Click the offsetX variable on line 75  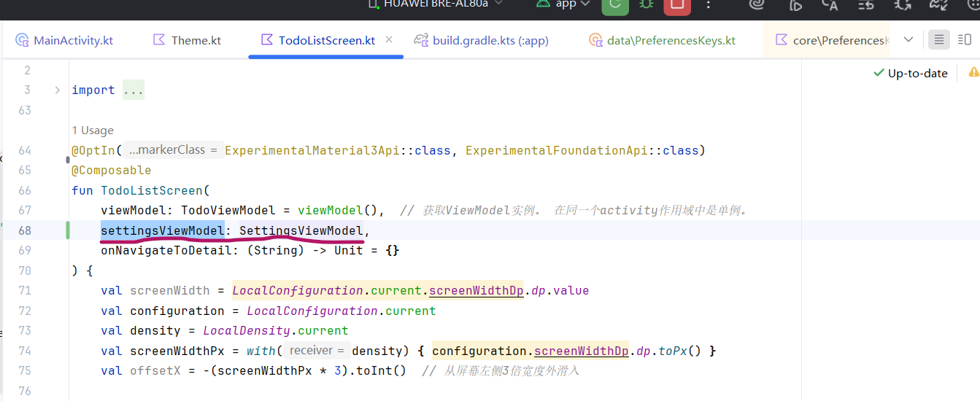(x=155, y=370)
